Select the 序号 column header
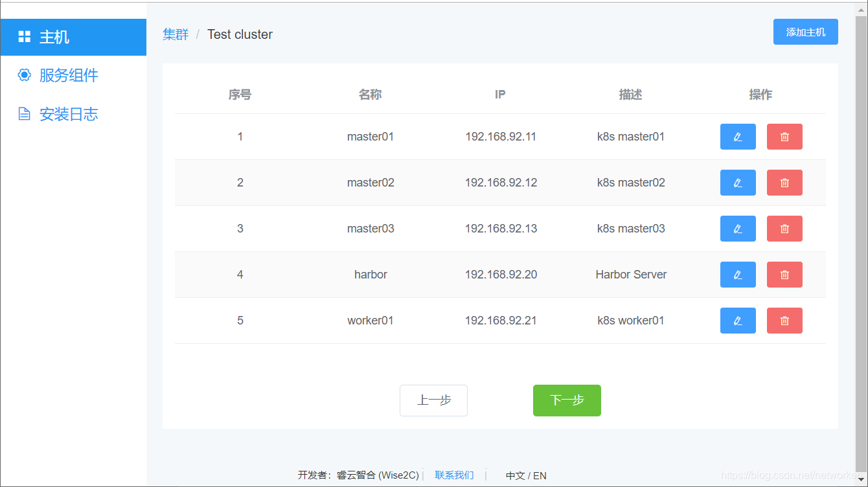Viewport: 868px width, 487px height. [240, 95]
